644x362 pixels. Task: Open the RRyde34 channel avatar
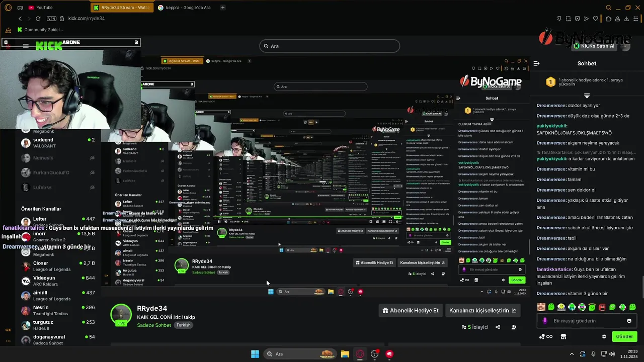coord(121,314)
